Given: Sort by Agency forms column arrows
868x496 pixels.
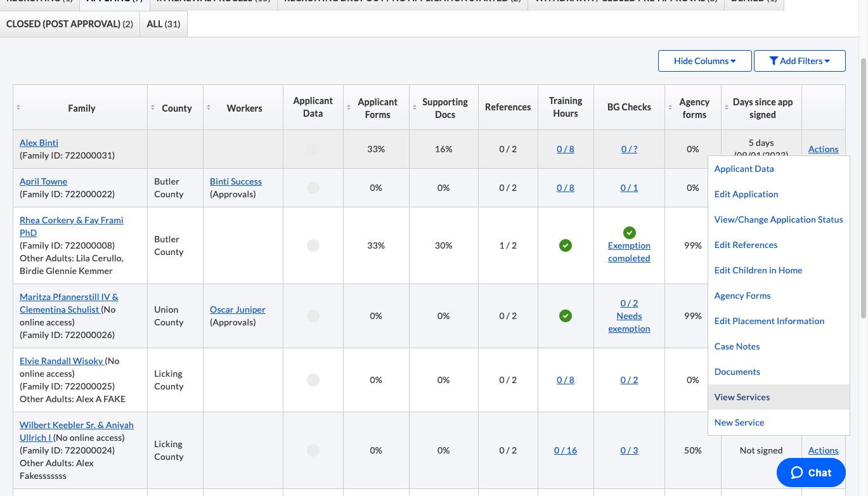Looking at the screenshot, I should click(x=671, y=108).
